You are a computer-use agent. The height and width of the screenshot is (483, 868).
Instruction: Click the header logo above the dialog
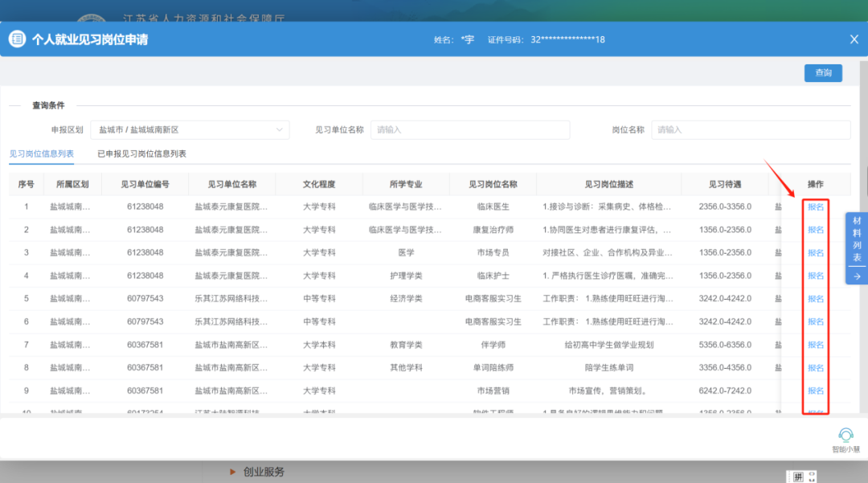[91, 18]
